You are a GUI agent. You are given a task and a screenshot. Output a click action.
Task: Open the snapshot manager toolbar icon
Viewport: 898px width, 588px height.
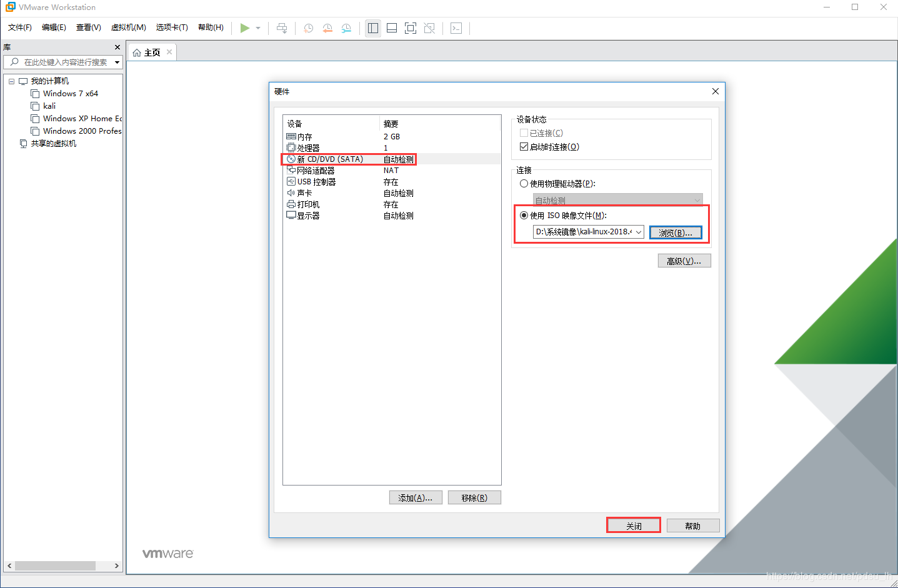pos(346,28)
